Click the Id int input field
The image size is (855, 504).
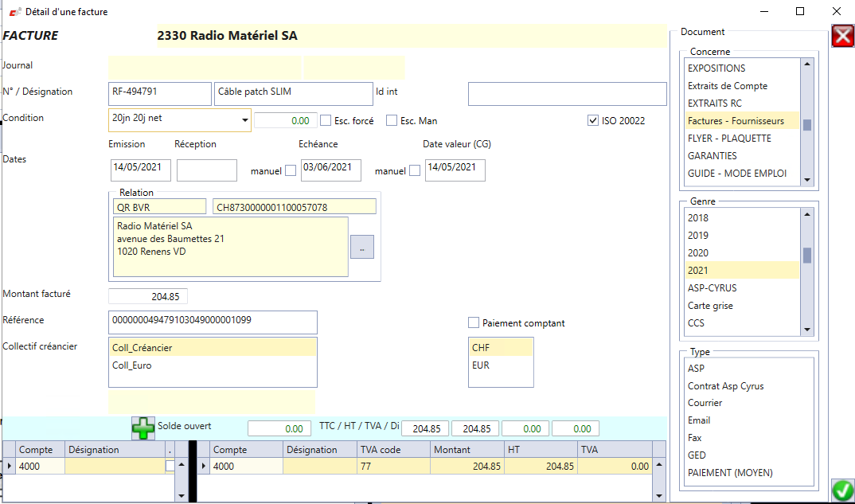tap(567, 94)
